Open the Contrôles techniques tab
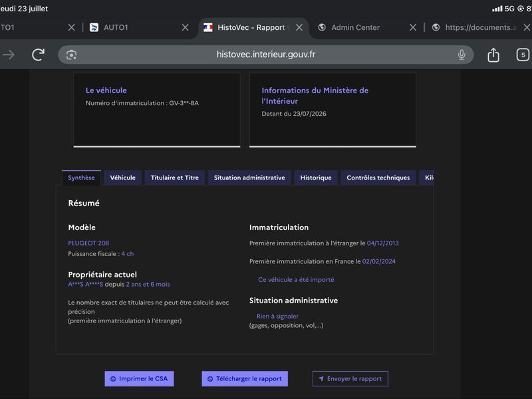 [378, 178]
